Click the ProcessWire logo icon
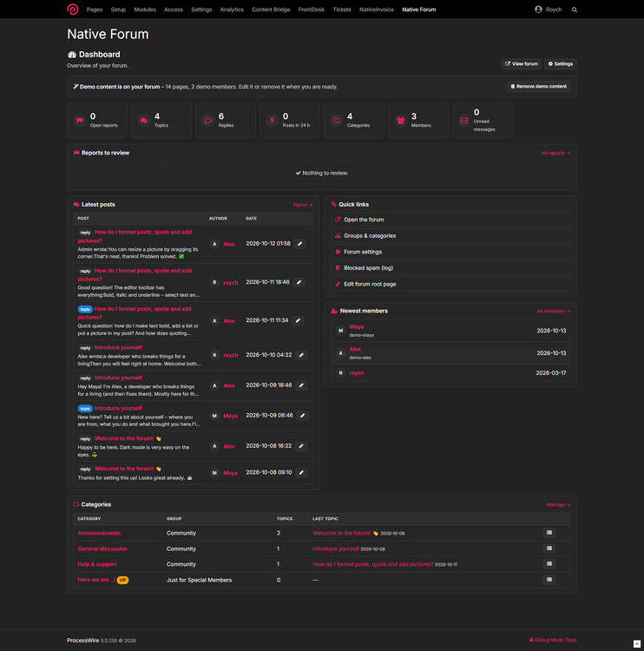644x651 pixels. 73,10
